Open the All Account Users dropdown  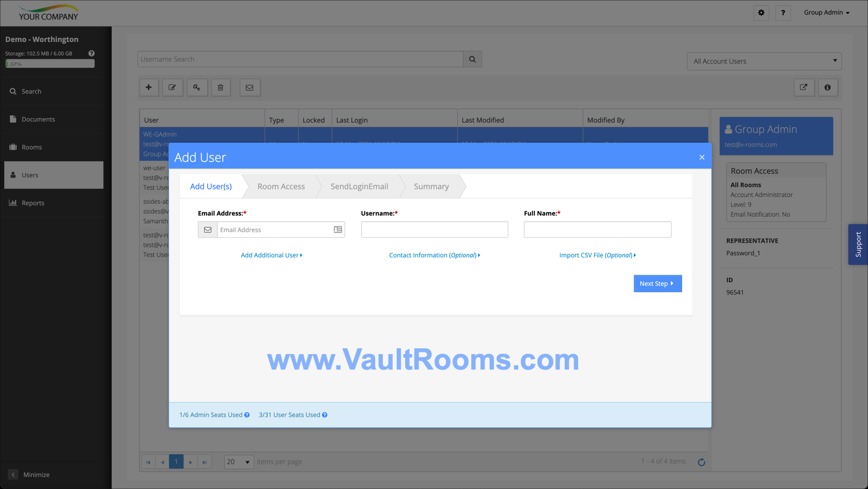(x=764, y=61)
